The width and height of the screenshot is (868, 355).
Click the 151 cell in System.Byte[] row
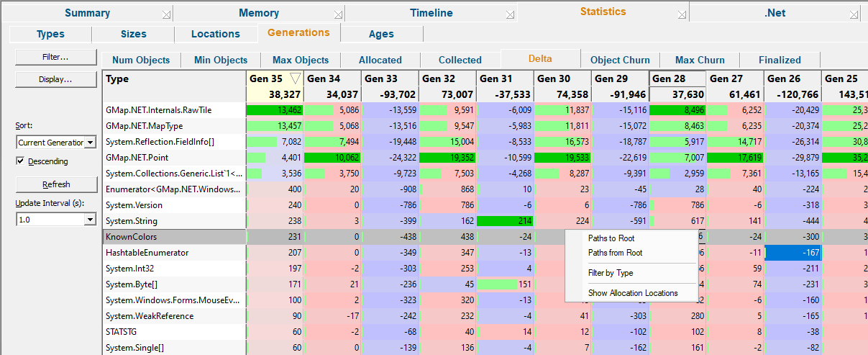[505, 284]
